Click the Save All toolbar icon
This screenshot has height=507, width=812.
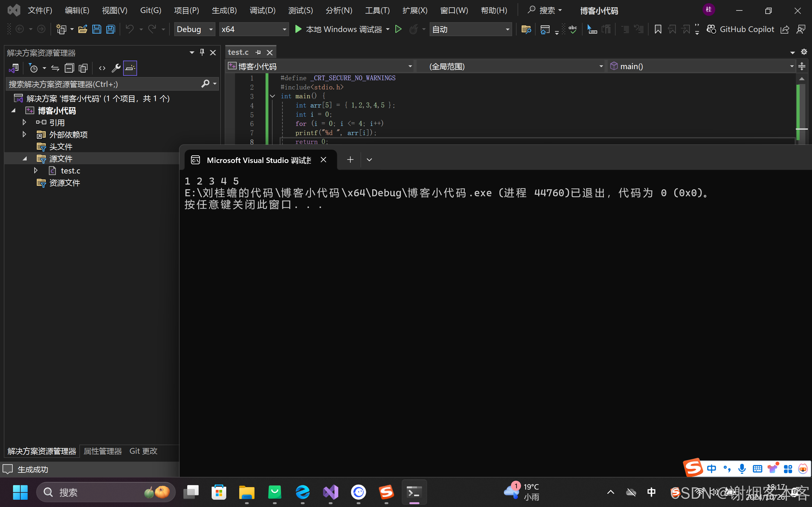[x=111, y=29]
